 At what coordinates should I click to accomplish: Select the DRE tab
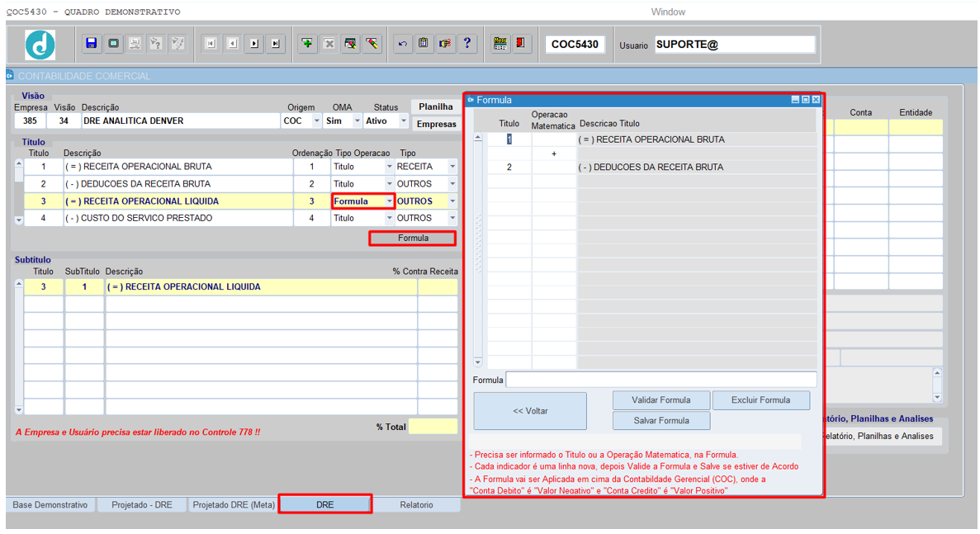click(x=325, y=504)
